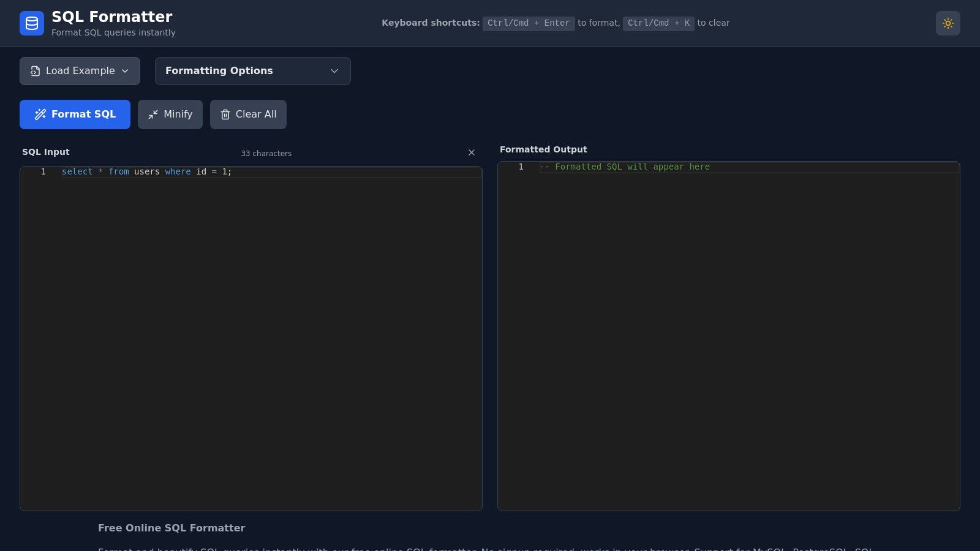Viewport: 980px width, 551px height.
Task: Click the database logo icon
Action: 32,23
